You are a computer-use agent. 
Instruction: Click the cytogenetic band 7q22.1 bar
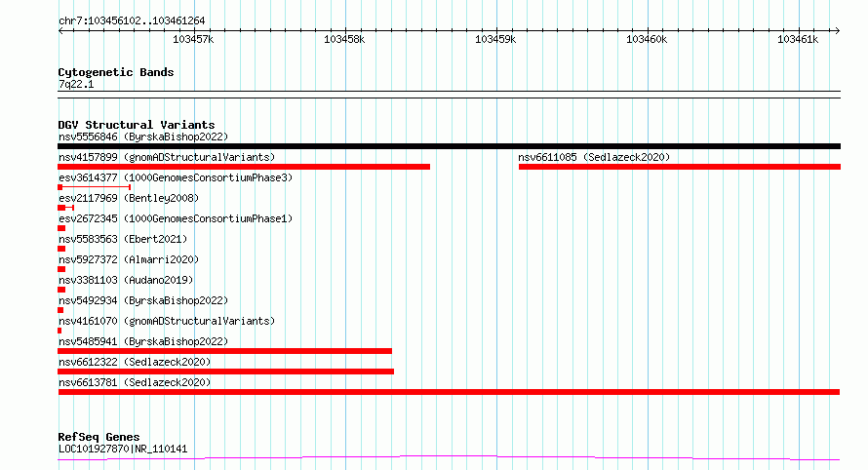click(x=449, y=95)
